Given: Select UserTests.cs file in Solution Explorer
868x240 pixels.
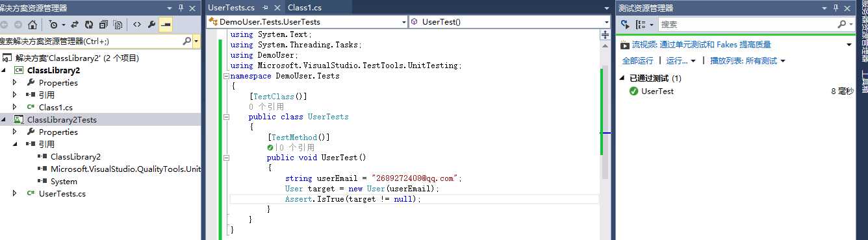Looking at the screenshot, I should tap(62, 193).
